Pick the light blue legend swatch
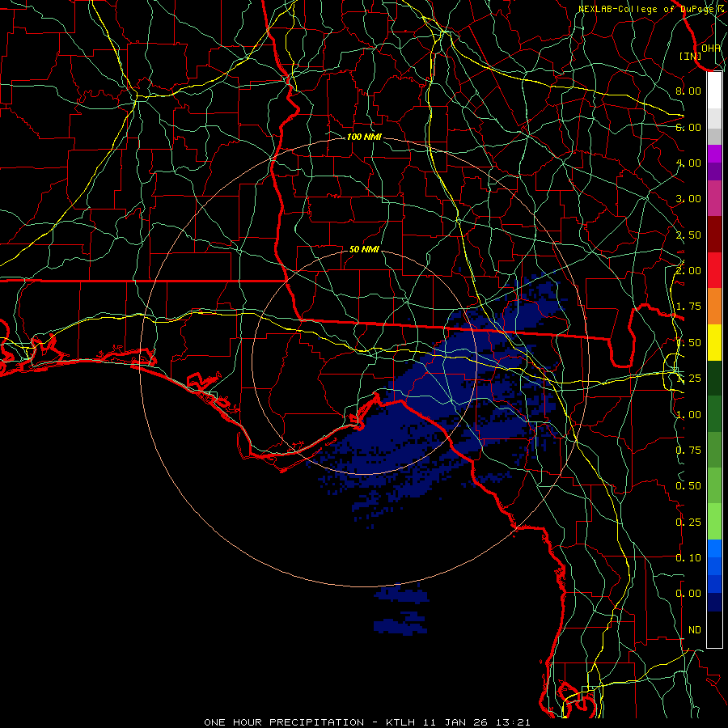This screenshot has width=728, height=728. [x=714, y=548]
